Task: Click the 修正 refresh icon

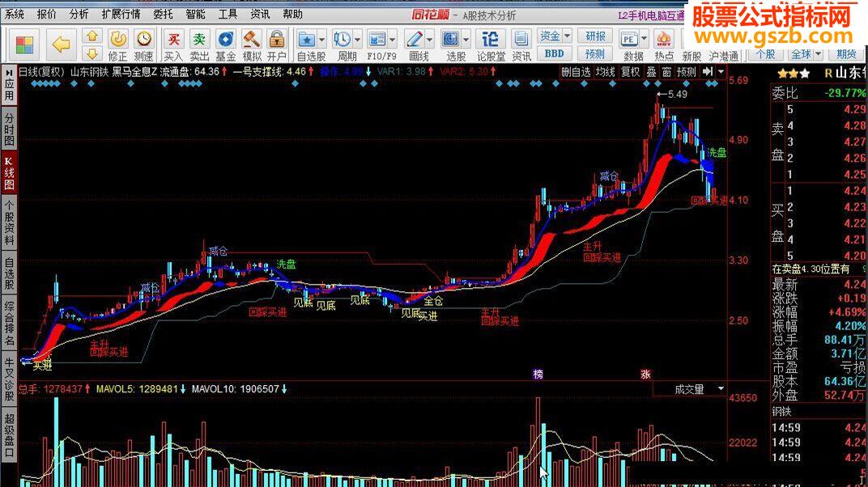Action: (117, 40)
